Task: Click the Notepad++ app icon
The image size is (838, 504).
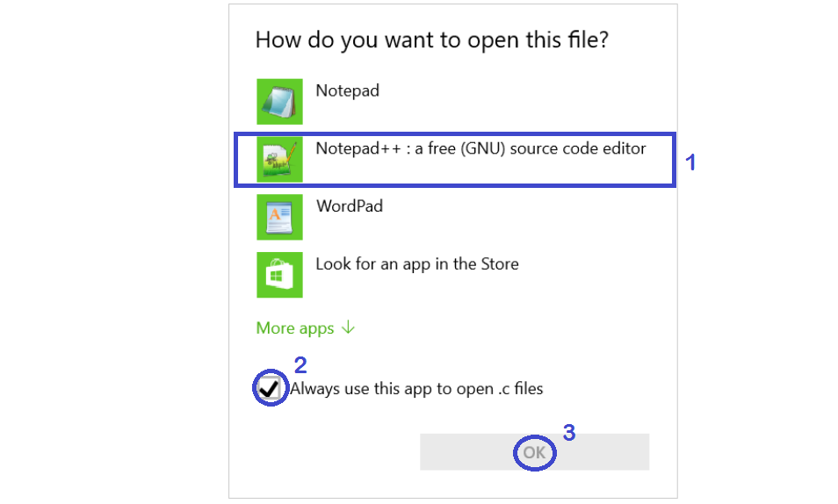Action: (279, 159)
